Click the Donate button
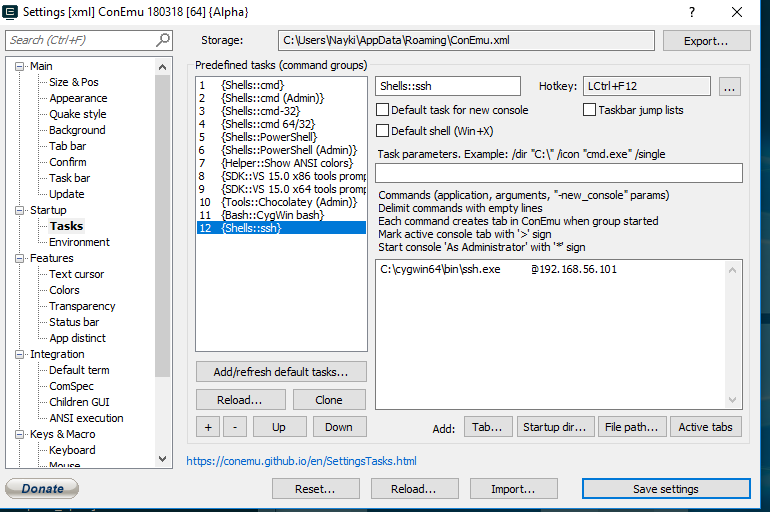The height and width of the screenshot is (512, 770). 42,488
